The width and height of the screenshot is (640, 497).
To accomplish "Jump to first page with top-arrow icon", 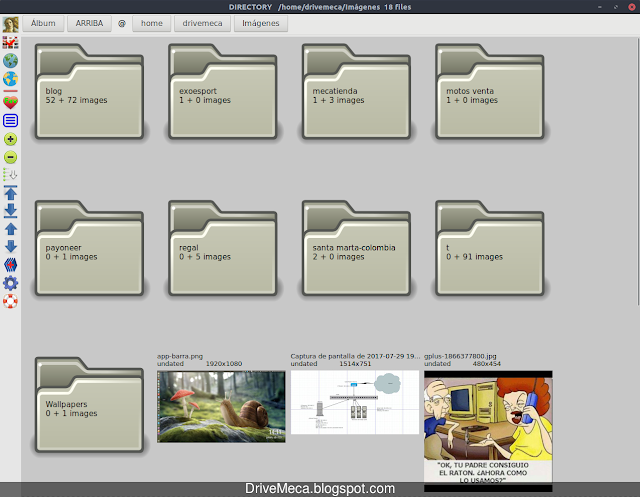I will point(11,193).
